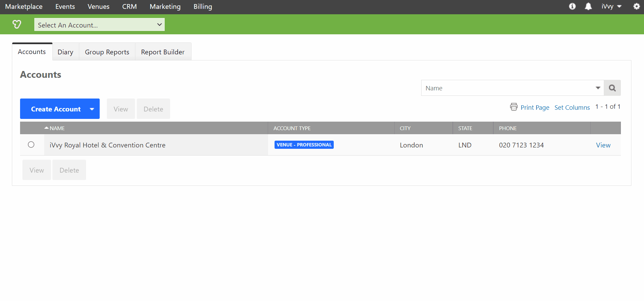Select the iVvy Royal Hotel radio button
This screenshot has width=644, height=301.
pos(31,145)
